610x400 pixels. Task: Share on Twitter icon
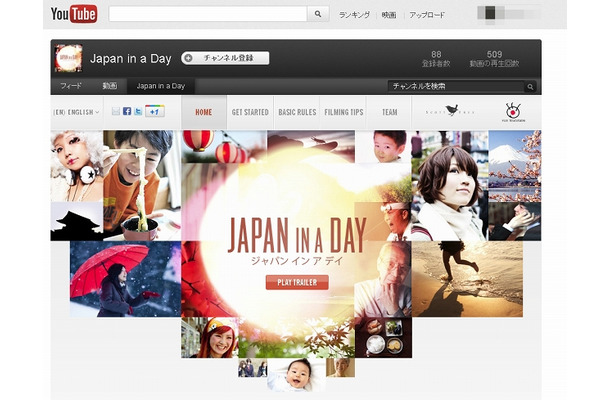138,111
